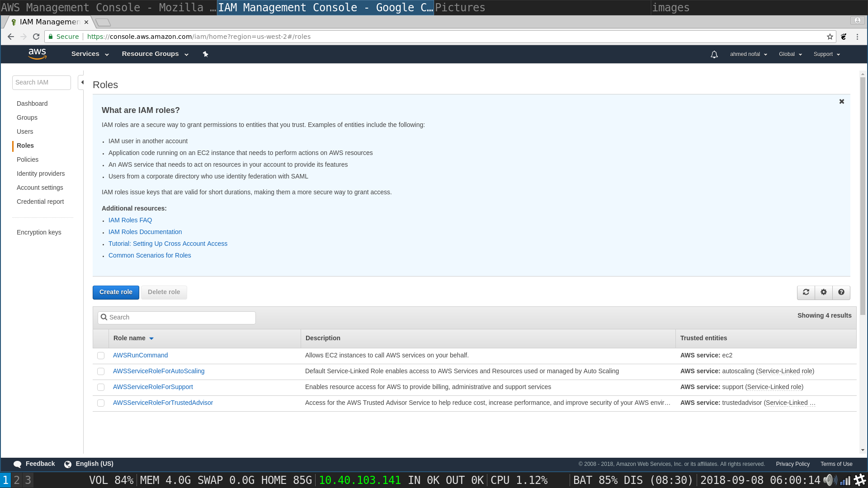Image resolution: width=868 pixels, height=488 pixels.
Task: Click the Create role button
Action: tap(116, 292)
